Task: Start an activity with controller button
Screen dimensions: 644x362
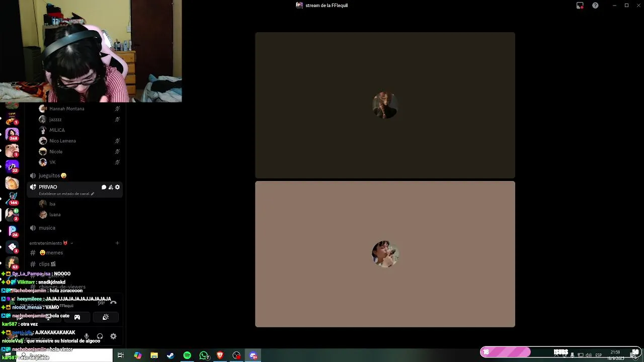Action: [x=77, y=317]
